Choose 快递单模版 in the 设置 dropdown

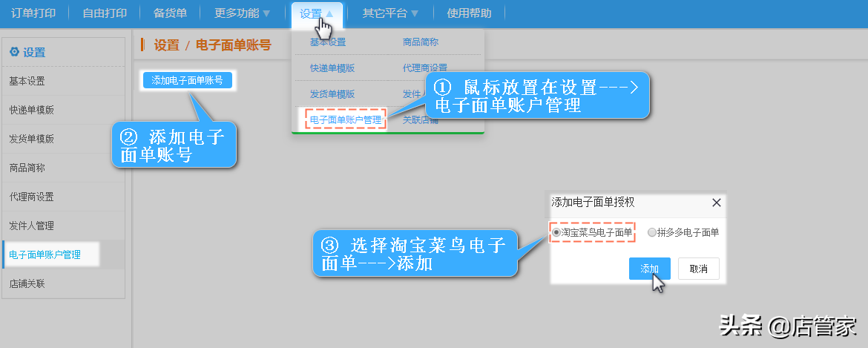(x=332, y=68)
